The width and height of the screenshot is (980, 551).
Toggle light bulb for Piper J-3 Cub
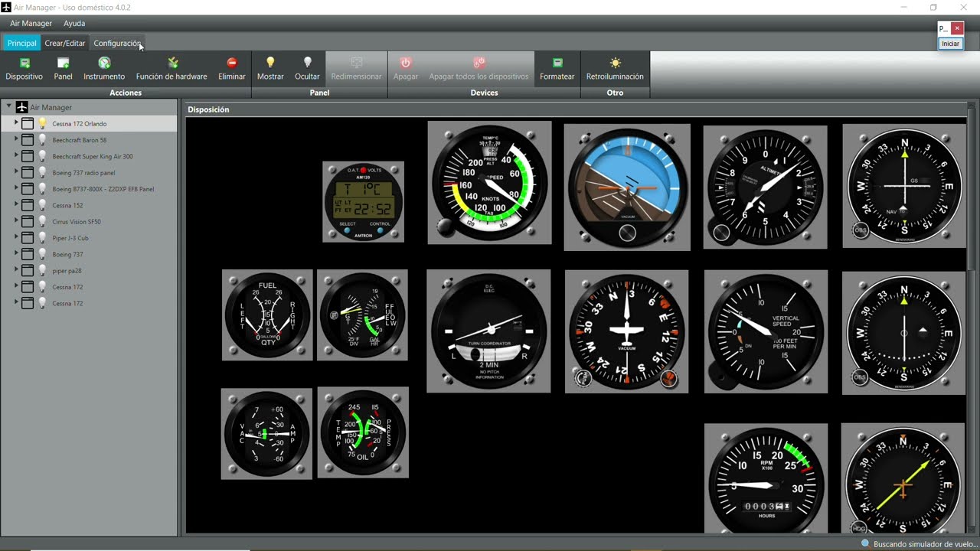pos(43,238)
